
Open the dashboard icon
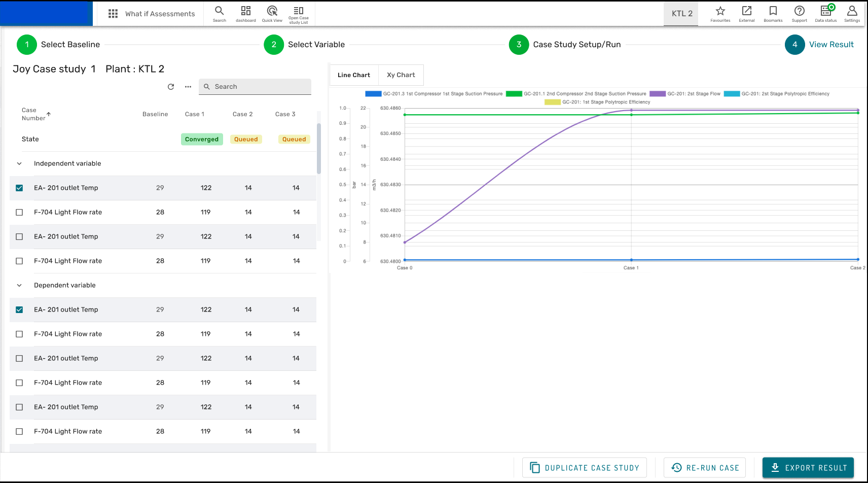(x=245, y=11)
